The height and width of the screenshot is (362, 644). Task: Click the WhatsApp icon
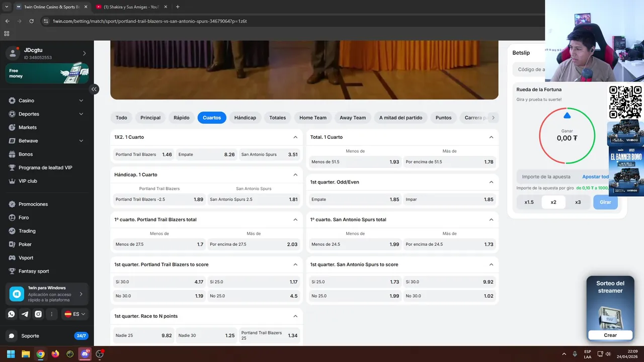[12, 314]
